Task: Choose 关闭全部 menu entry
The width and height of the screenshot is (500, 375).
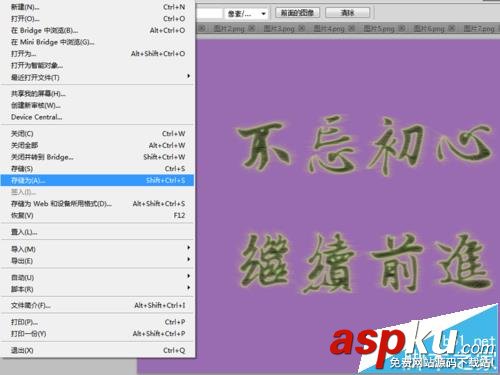Action: (x=97, y=145)
